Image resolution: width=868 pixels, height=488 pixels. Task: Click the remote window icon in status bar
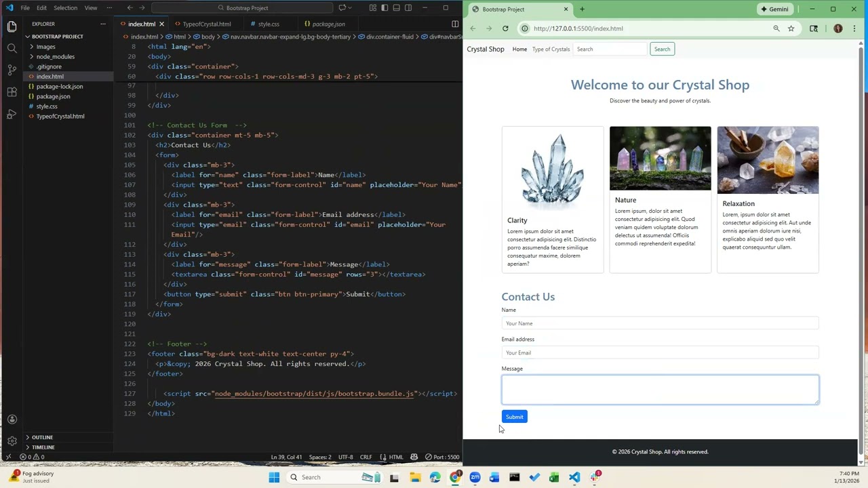pos(7,457)
